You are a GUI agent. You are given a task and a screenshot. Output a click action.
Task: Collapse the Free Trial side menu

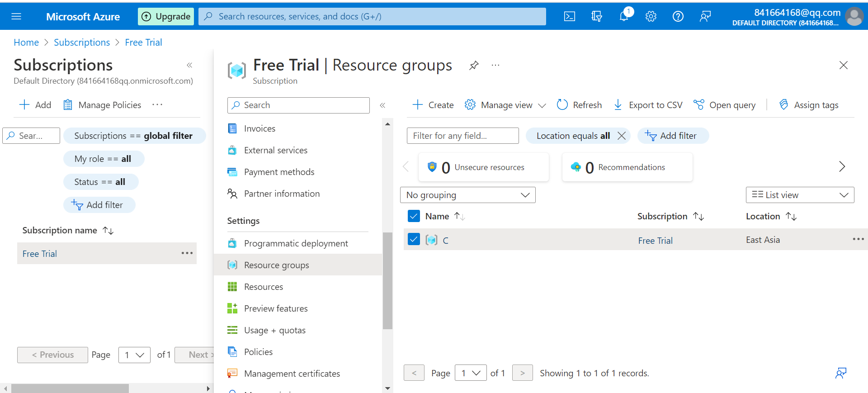(x=382, y=105)
